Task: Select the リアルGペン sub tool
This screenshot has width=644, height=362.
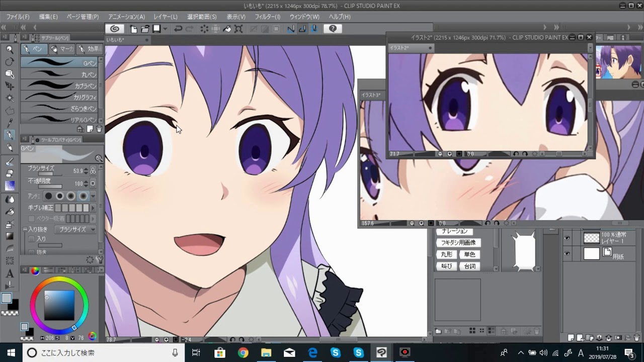Action: tap(59, 119)
